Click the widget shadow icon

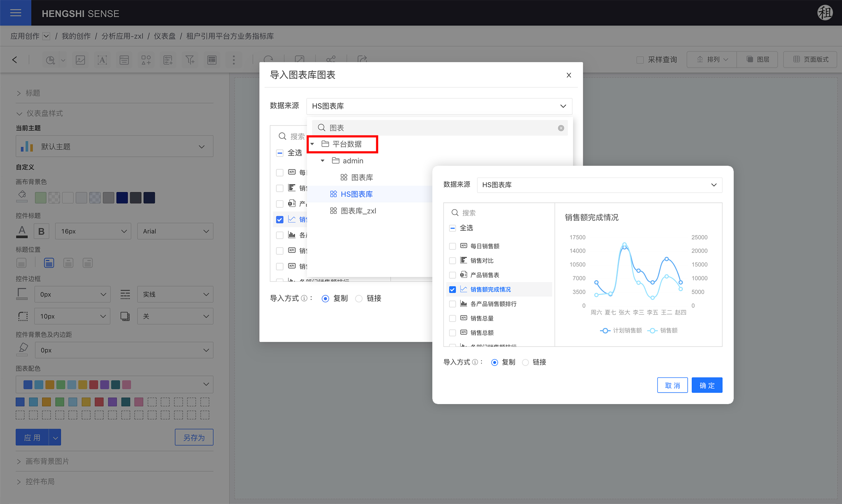[x=125, y=316]
